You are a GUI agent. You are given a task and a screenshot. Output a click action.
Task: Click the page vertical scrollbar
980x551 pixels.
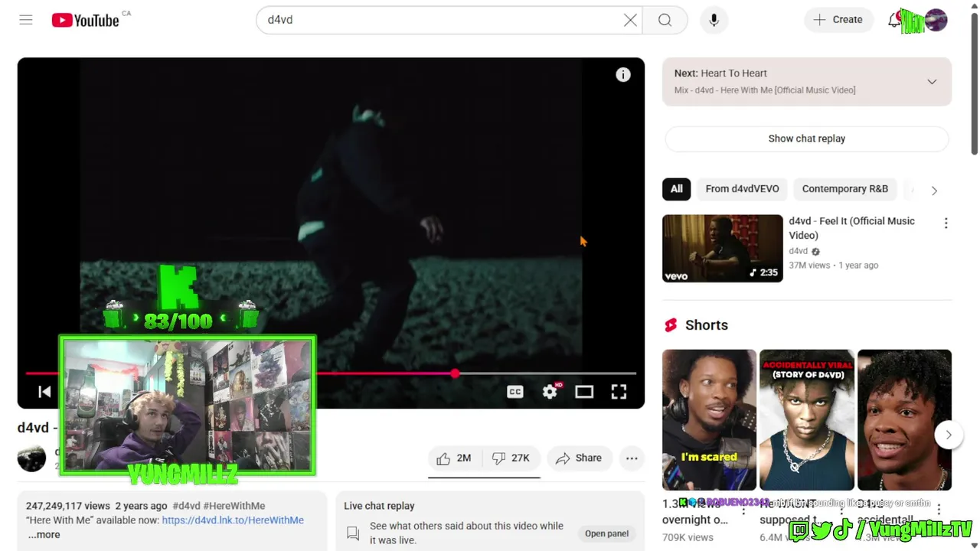click(975, 84)
